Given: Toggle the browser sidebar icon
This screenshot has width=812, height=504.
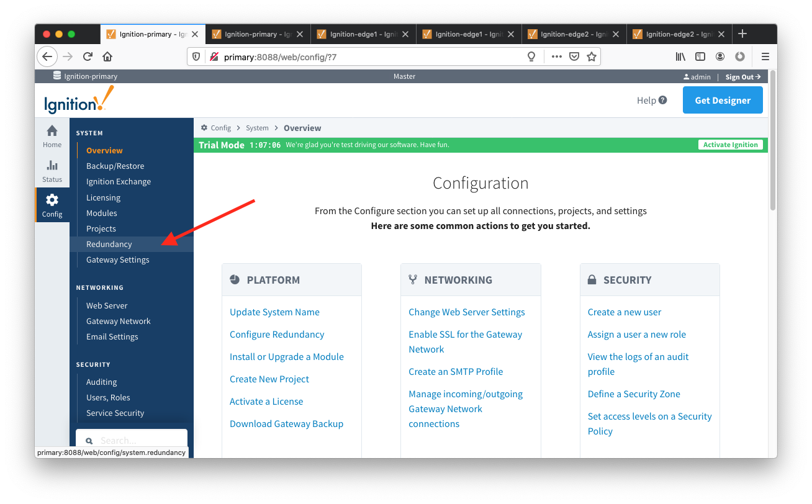Looking at the screenshot, I should (x=700, y=56).
